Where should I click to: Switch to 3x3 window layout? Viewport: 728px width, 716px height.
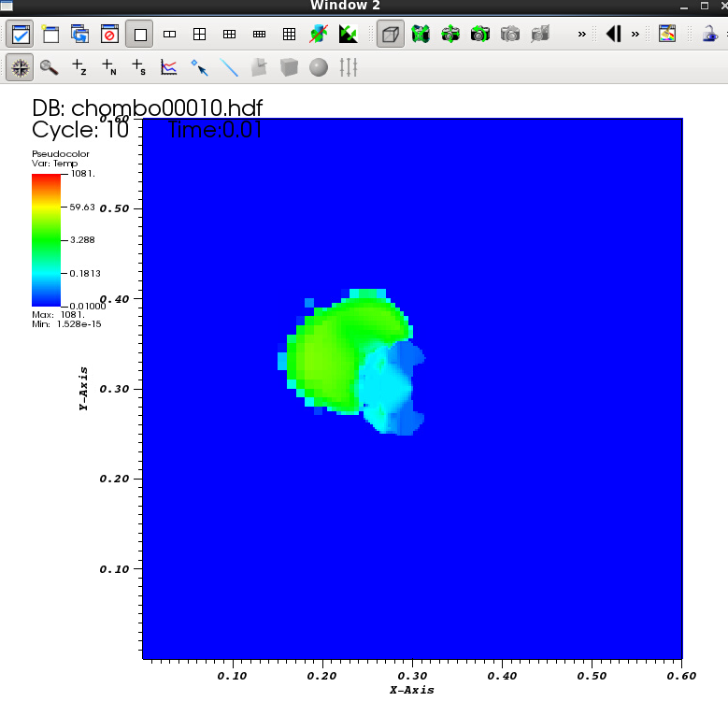click(x=289, y=34)
